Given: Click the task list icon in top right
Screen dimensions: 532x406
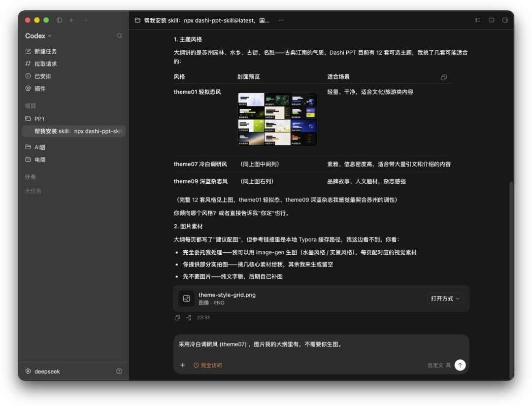Looking at the screenshot, I should click(x=478, y=20).
